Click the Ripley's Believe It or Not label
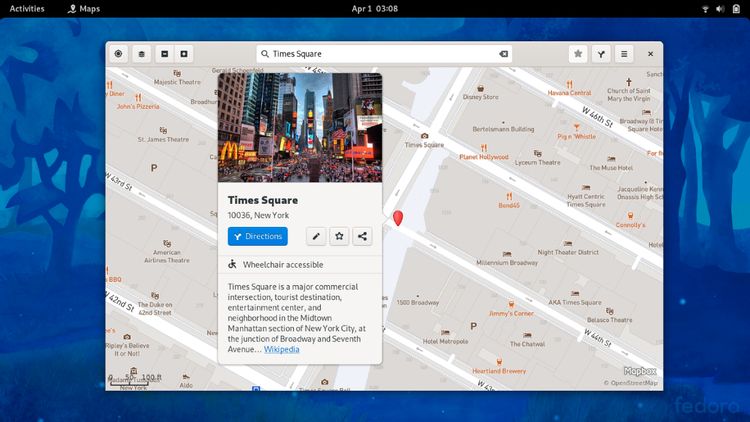 click(x=127, y=349)
